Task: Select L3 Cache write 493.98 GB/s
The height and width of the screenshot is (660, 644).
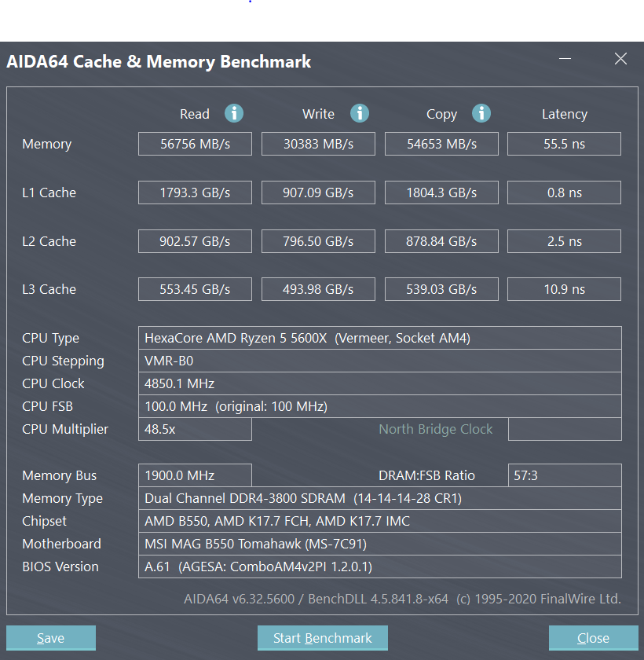Action: coord(318,289)
